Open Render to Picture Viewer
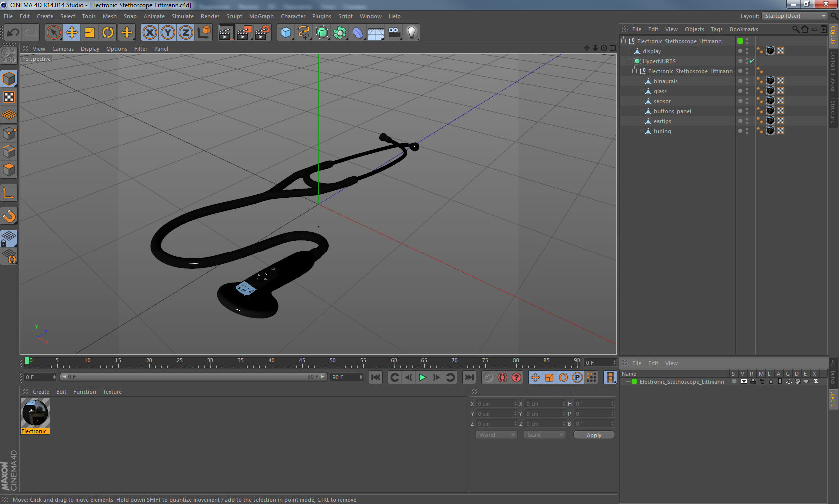This screenshot has height=504, width=839. click(244, 33)
